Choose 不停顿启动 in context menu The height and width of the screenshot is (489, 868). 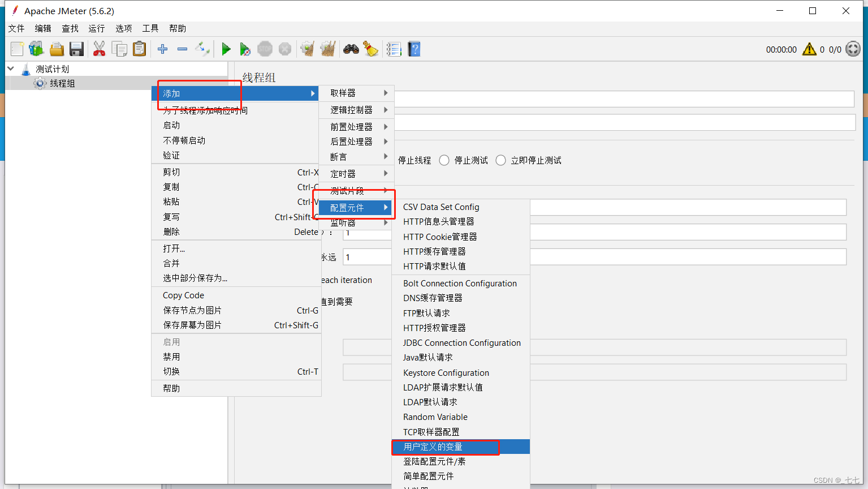click(236, 140)
